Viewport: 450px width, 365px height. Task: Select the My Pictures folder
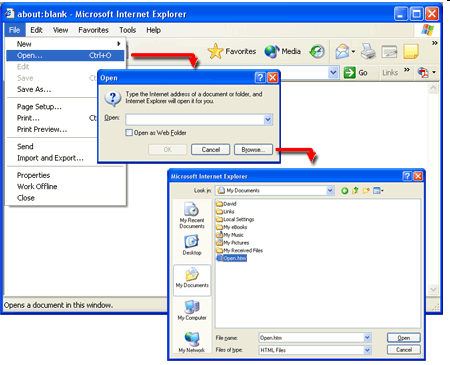232,242
